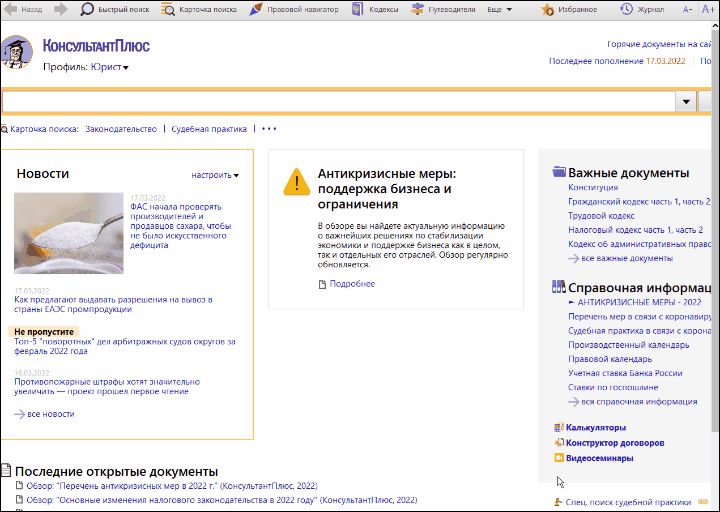Open the настроить news dropdown
The image size is (720, 512).
[215, 175]
